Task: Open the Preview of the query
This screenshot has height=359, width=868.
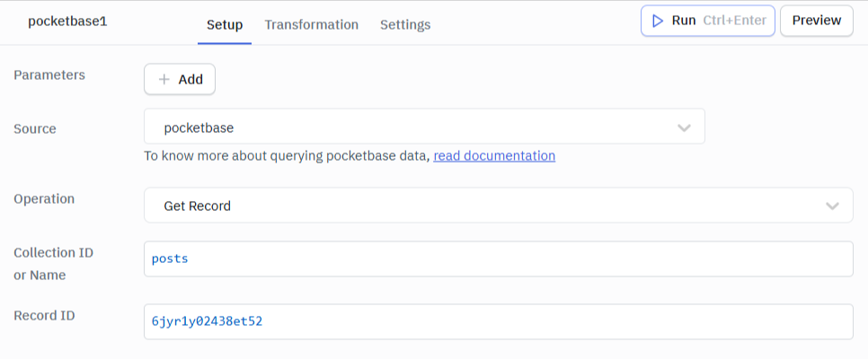Action: [x=816, y=21]
